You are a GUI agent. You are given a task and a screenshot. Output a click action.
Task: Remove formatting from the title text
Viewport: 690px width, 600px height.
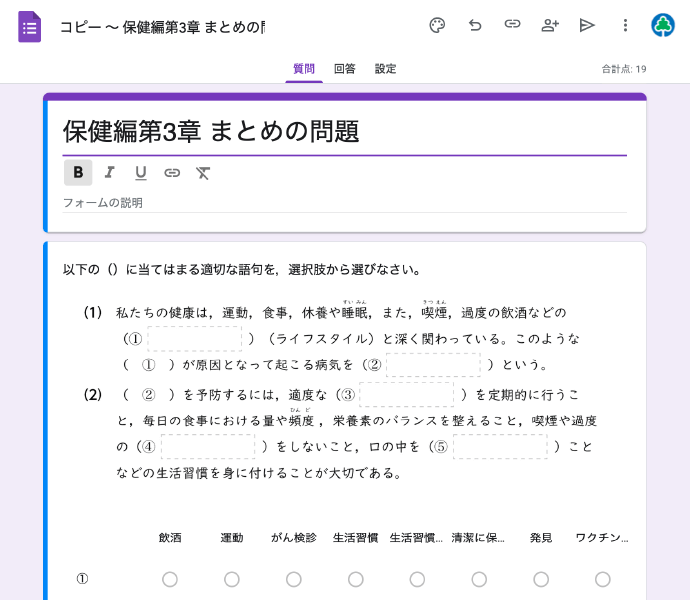(203, 173)
